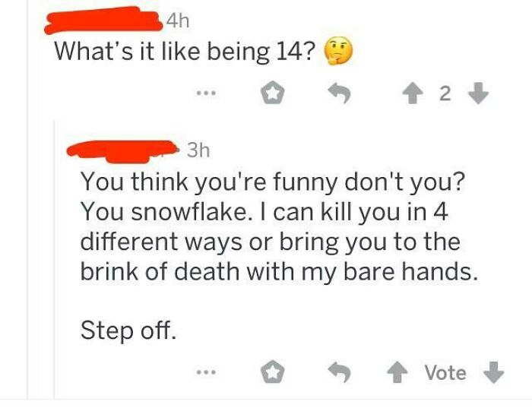
Task: Tap the star icon under the "Step off." reply
Action: [274, 372]
